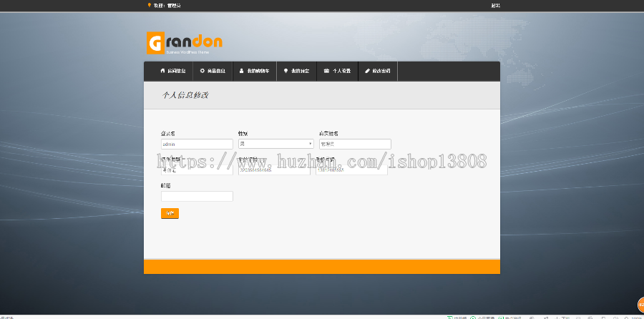This screenshot has width=644, height=319.
Task: Click the phone number field starting 1381
Action: point(351,170)
